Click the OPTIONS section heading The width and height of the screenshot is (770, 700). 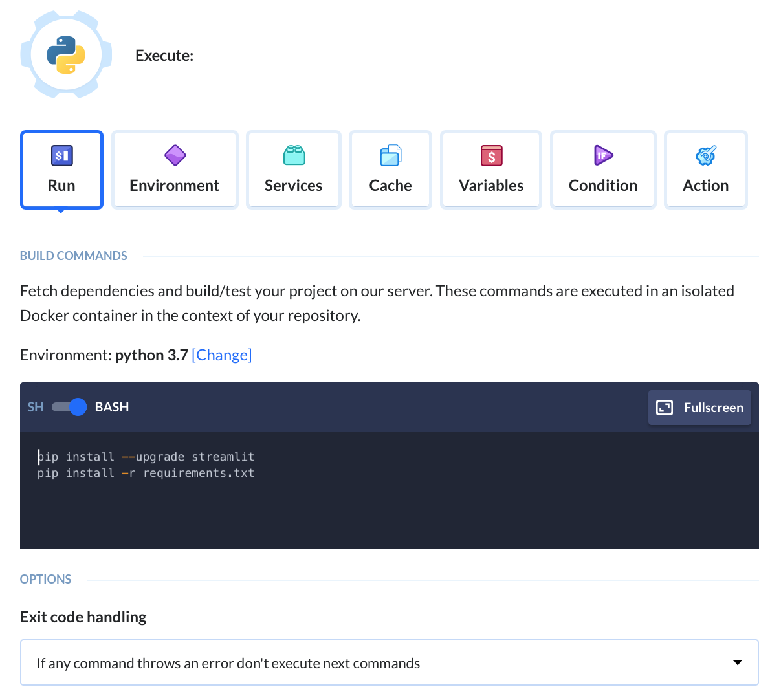46,579
